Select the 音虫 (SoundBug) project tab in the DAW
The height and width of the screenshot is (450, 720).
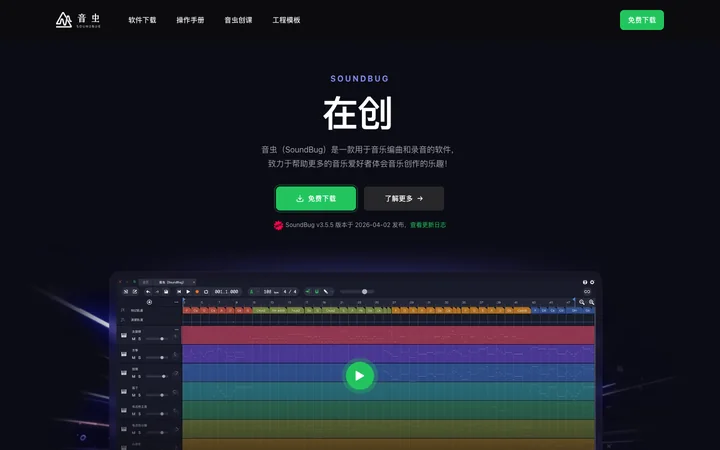pos(171,282)
